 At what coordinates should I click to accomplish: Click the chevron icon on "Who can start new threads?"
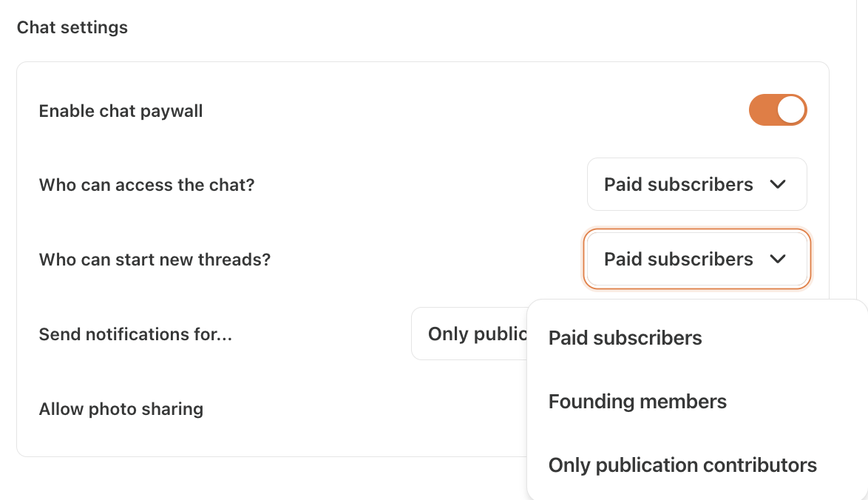[778, 259]
